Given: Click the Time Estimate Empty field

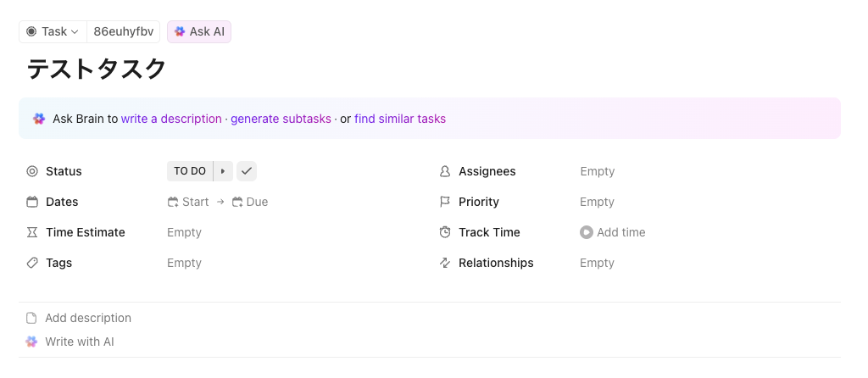Looking at the screenshot, I should [x=184, y=232].
